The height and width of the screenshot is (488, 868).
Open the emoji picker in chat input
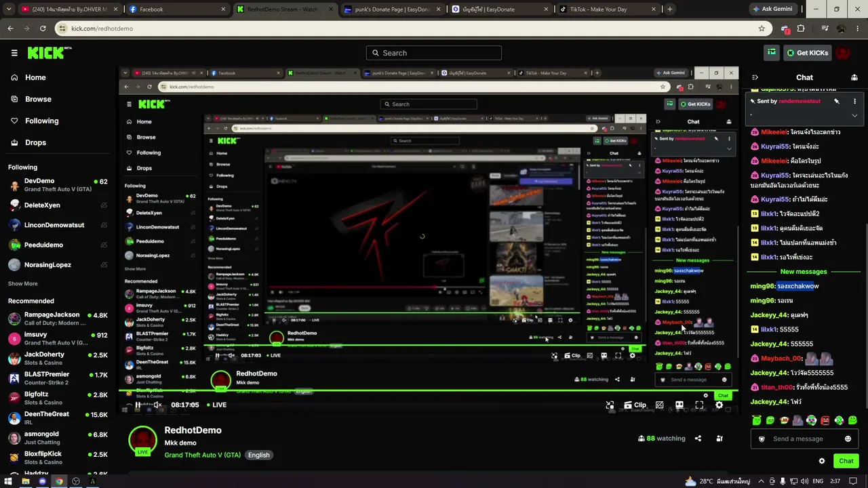848,439
